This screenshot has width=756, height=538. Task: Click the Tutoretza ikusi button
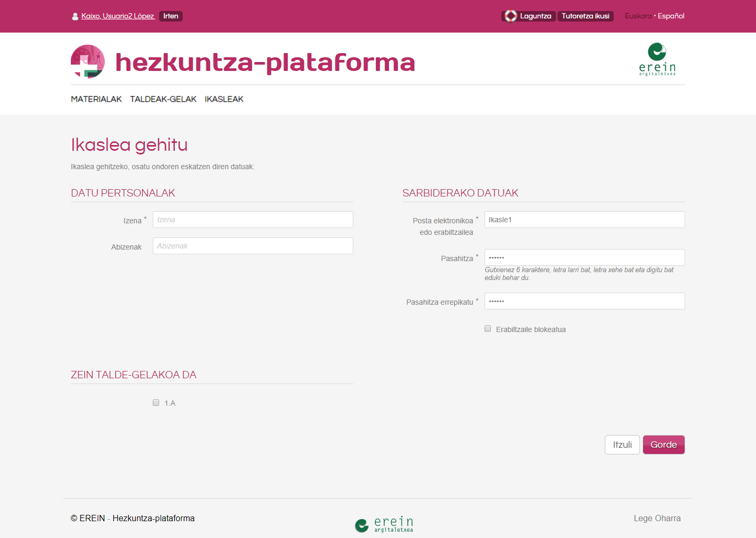pos(585,16)
